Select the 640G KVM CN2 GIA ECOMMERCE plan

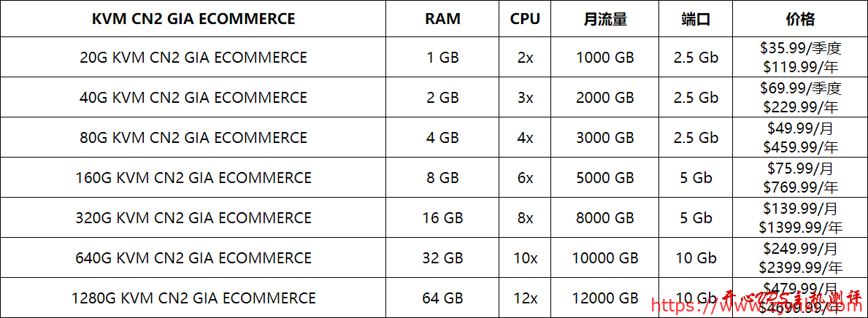193,257
